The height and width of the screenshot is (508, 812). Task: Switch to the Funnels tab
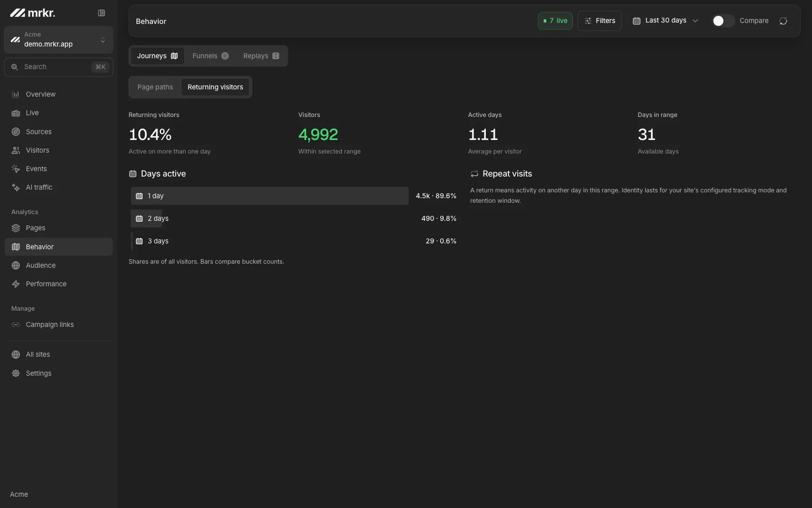pyautogui.click(x=210, y=56)
